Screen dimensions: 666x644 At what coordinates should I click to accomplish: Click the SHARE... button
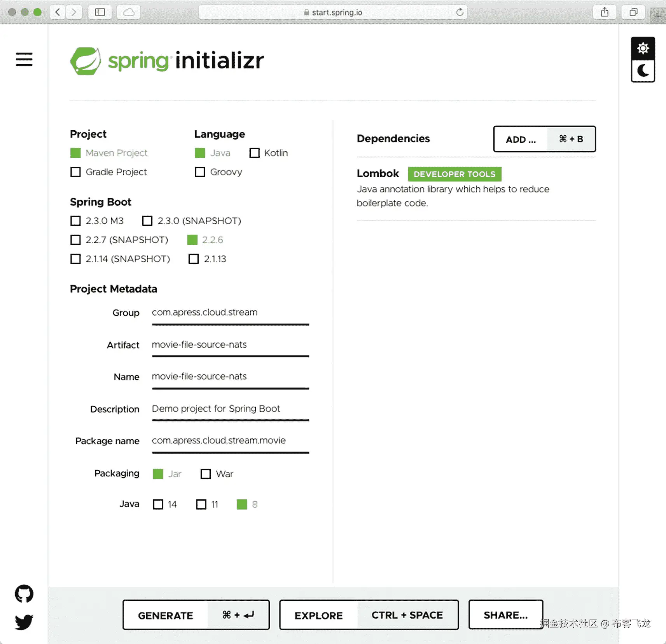point(505,615)
